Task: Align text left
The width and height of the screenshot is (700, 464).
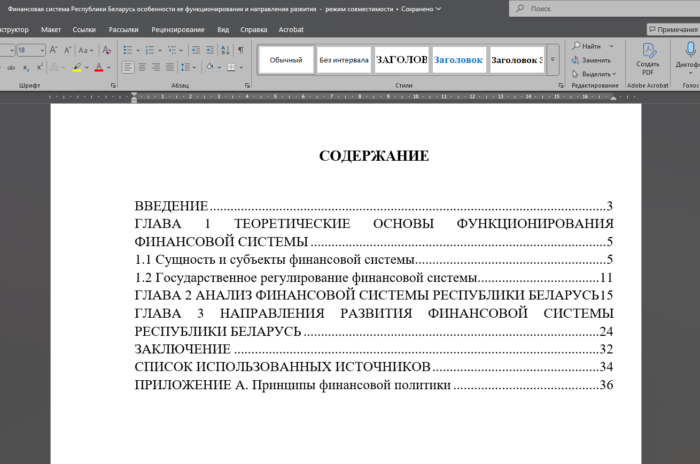Action: [128, 67]
